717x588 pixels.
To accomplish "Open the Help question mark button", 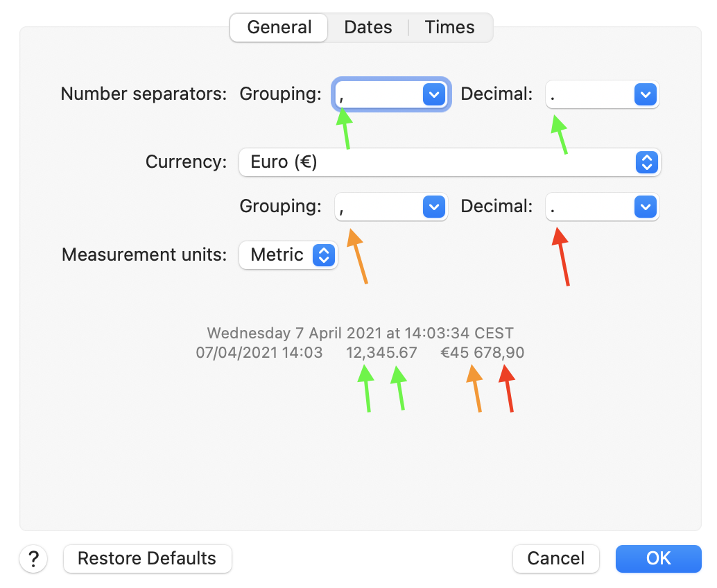I will click(33, 559).
